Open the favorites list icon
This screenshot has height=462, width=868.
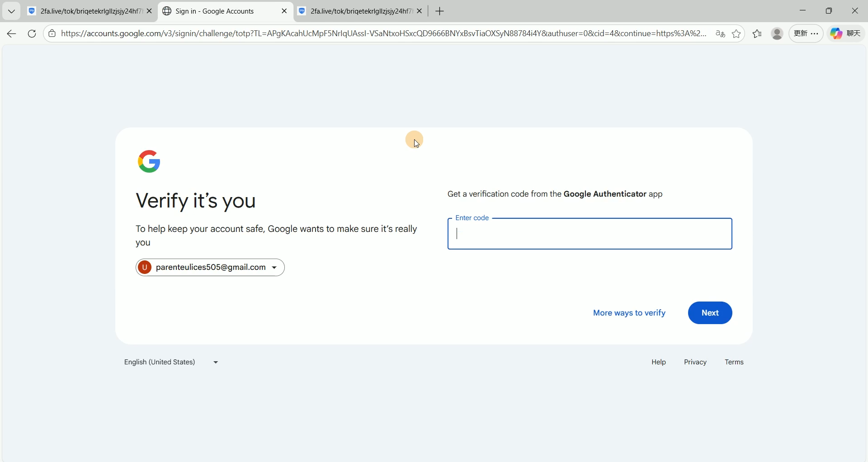tap(758, 34)
